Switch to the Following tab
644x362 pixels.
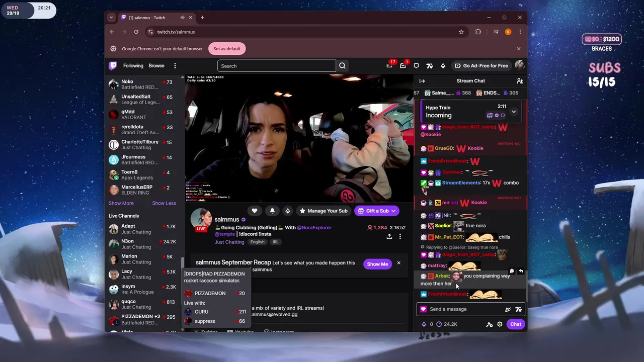pos(133,66)
